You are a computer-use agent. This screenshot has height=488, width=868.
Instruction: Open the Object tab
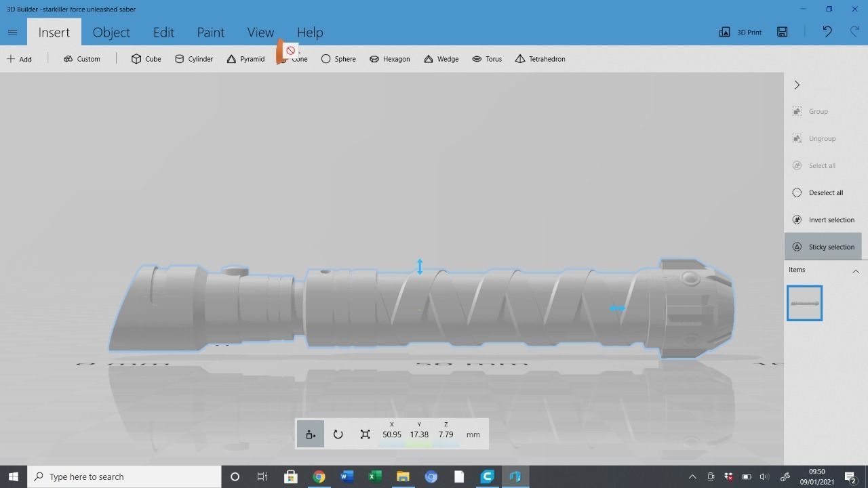click(x=111, y=33)
